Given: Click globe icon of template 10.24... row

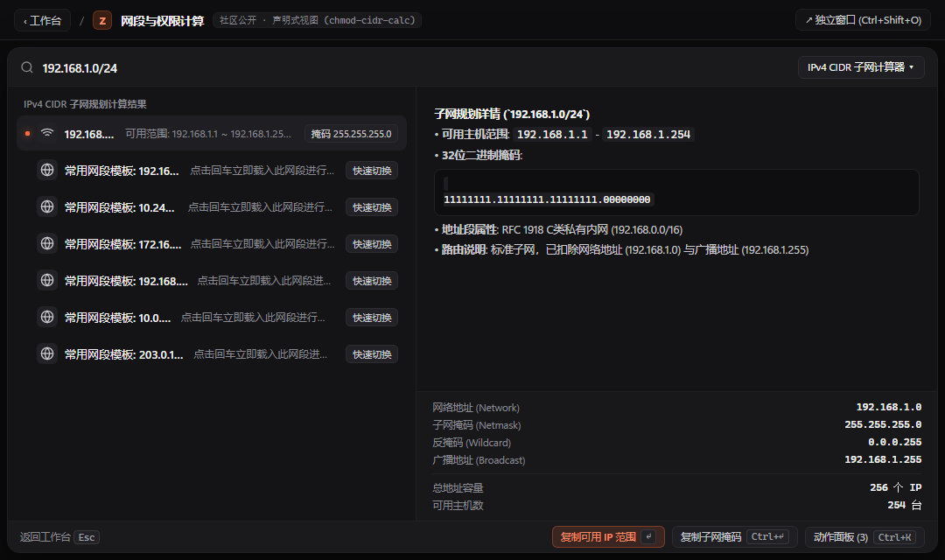Looking at the screenshot, I should [x=47, y=206].
